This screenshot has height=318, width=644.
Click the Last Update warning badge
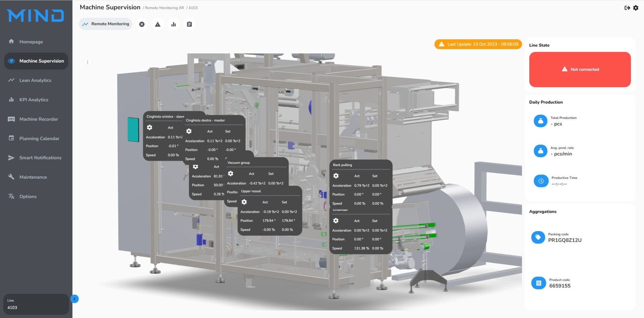[478, 44]
